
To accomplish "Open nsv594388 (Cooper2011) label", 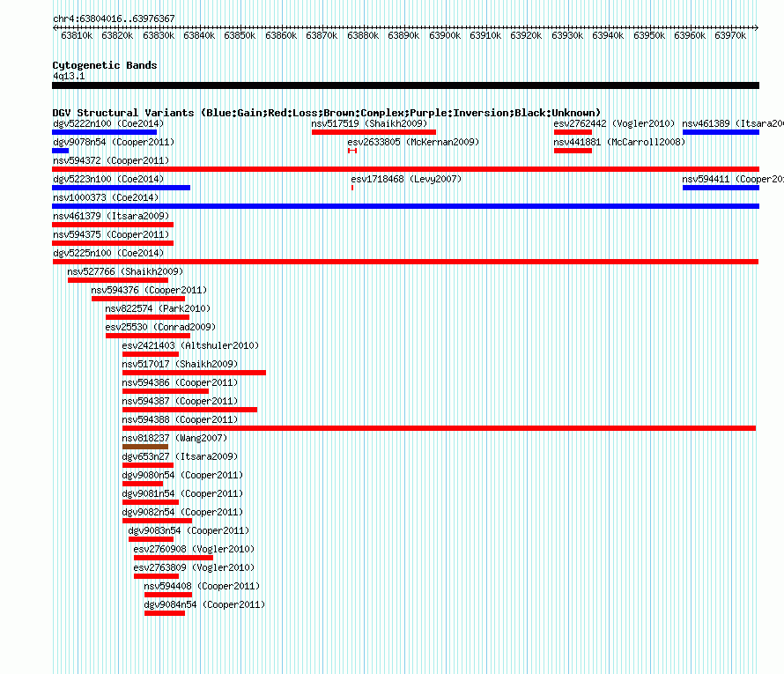I will (180, 419).
